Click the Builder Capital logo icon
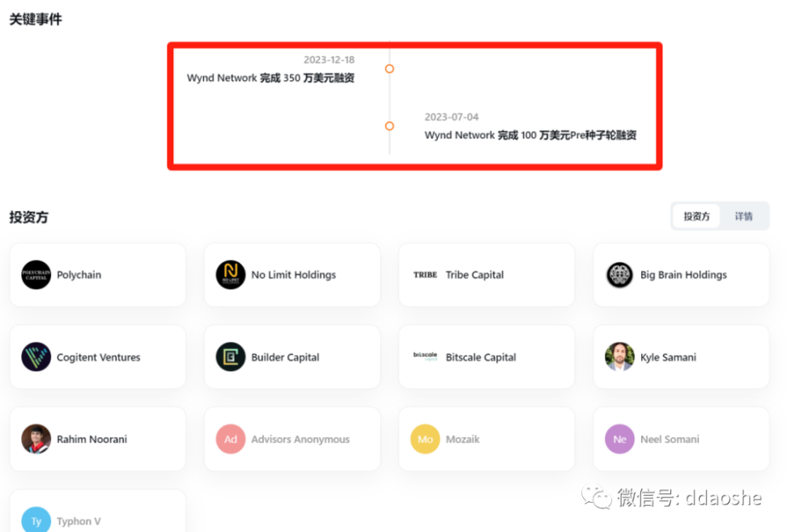The width and height of the screenshot is (787, 532). click(231, 357)
